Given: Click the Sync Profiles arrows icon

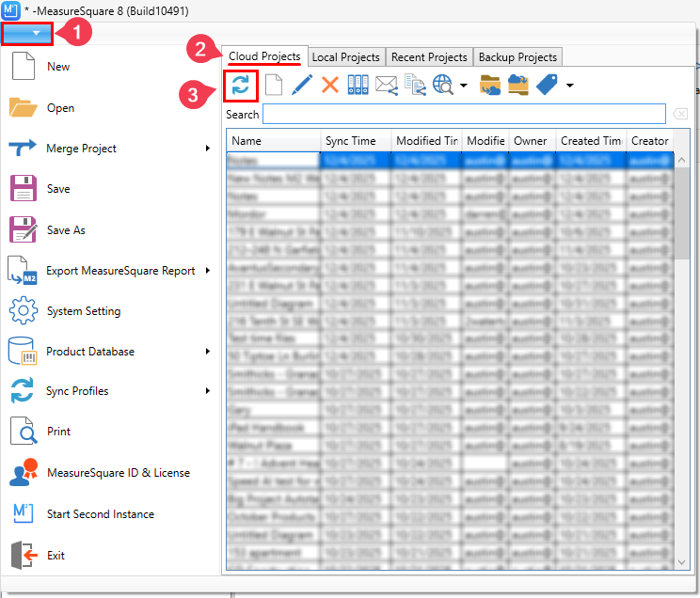Looking at the screenshot, I should (x=23, y=390).
